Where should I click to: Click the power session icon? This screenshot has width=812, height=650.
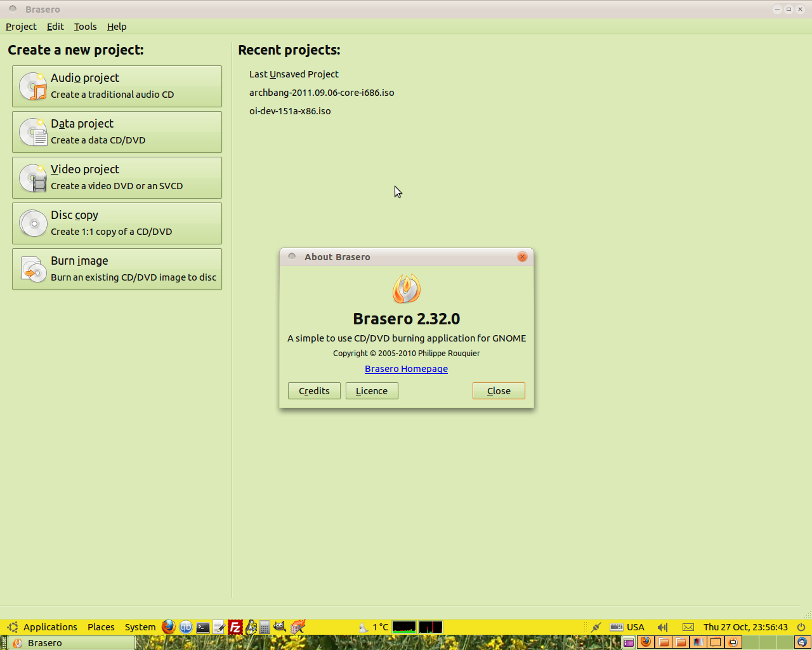click(x=801, y=627)
